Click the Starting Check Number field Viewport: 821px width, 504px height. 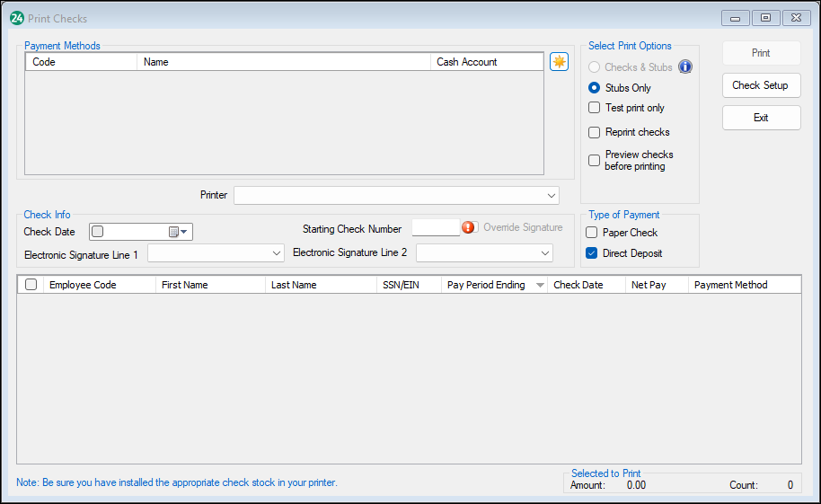pos(435,228)
